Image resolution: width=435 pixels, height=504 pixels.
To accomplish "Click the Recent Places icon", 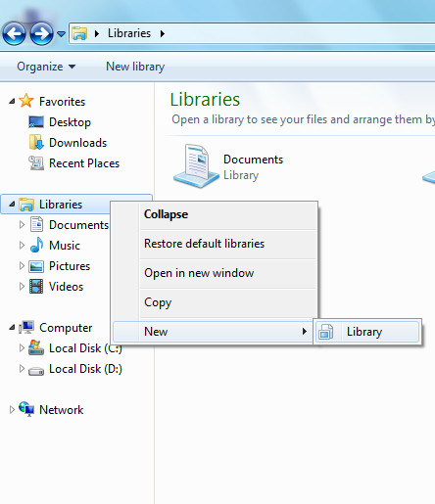I will [36, 162].
